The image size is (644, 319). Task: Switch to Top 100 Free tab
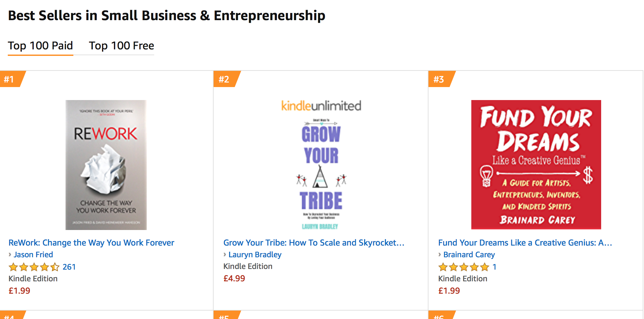click(x=121, y=46)
